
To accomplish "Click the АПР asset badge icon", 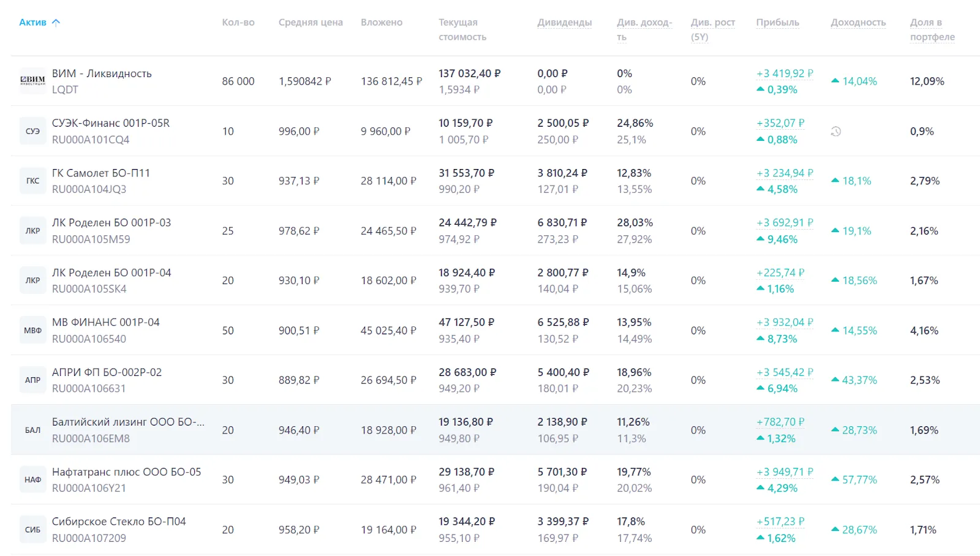I will pyautogui.click(x=32, y=380).
